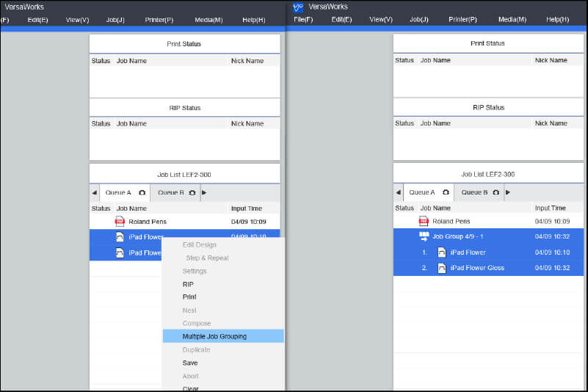Click the Roland Pens PDF icon in right job list

(424, 221)
